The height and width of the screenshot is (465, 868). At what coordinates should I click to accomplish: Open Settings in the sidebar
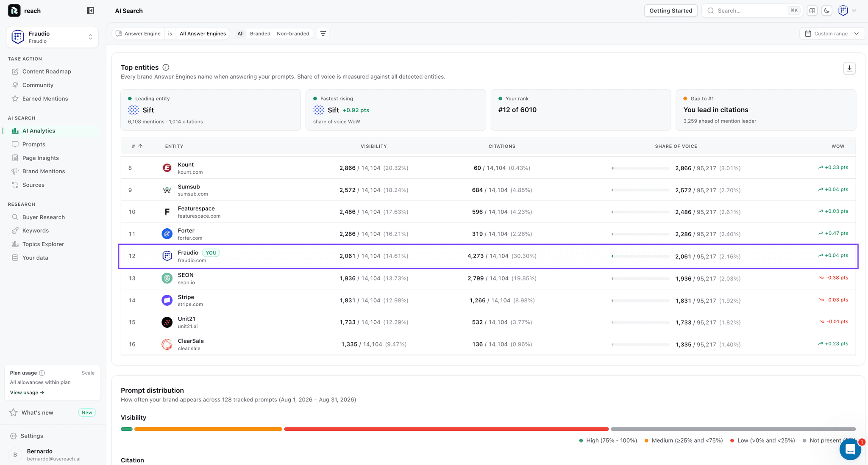(x=32, y=436)
